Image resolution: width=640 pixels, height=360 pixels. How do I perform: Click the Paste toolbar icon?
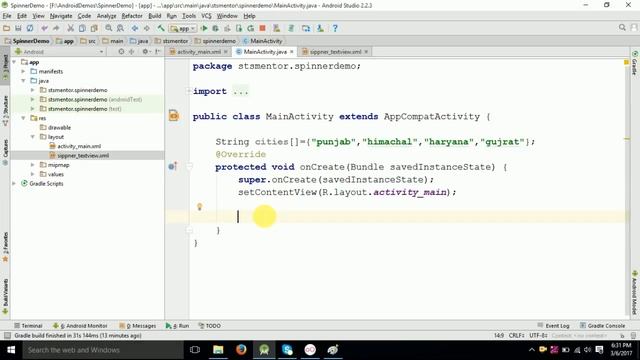(94, 28)
